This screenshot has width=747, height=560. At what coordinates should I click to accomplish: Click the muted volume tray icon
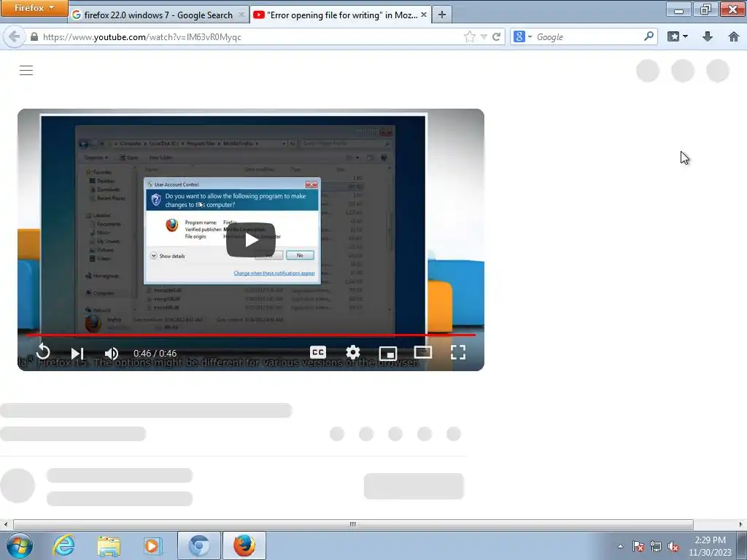tap(673, 546)
